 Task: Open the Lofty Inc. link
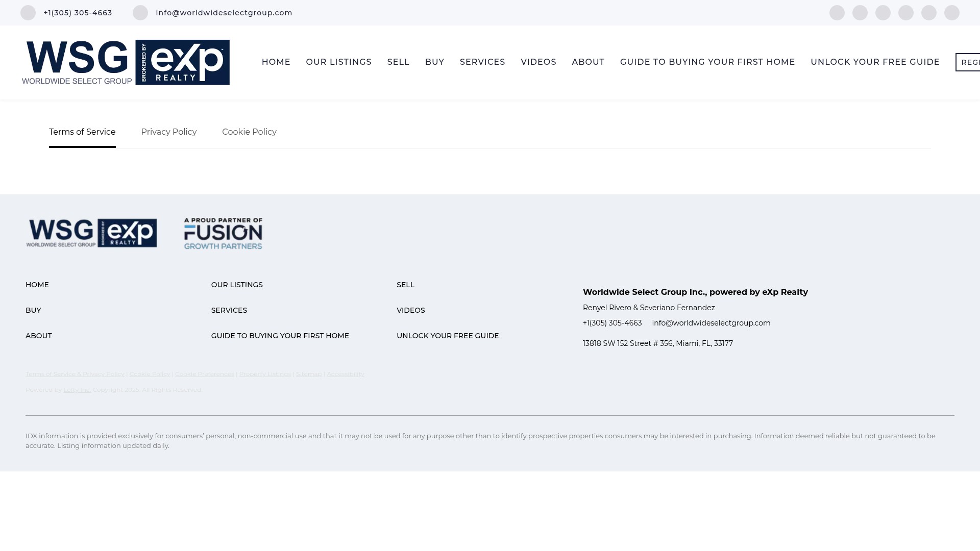[77, 390]
